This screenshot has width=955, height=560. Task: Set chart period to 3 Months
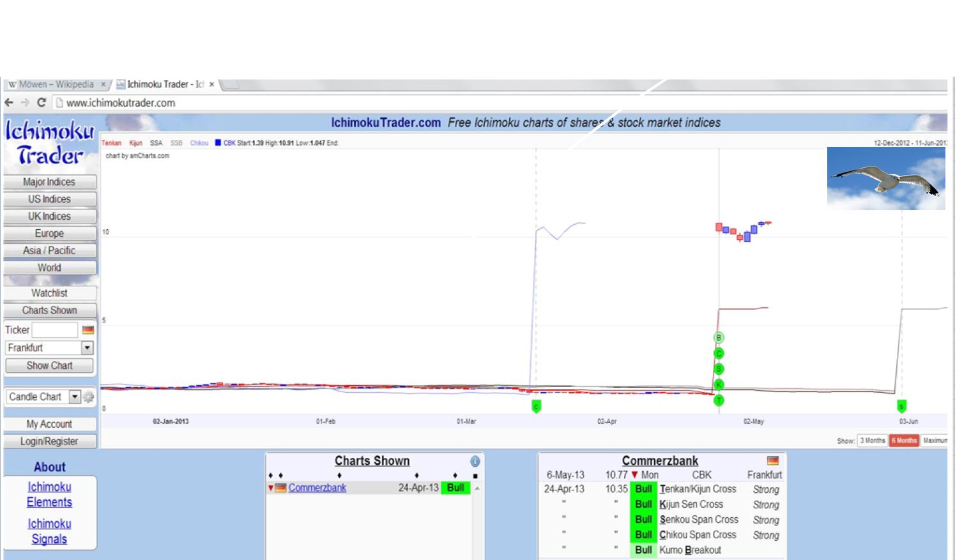pyautogui.click(x=873, y=441)
